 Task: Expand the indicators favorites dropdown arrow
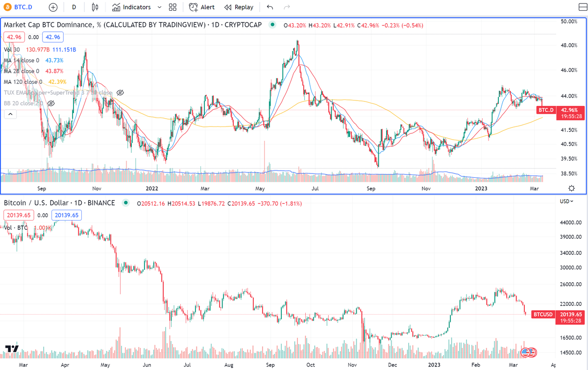coord(160,7)
